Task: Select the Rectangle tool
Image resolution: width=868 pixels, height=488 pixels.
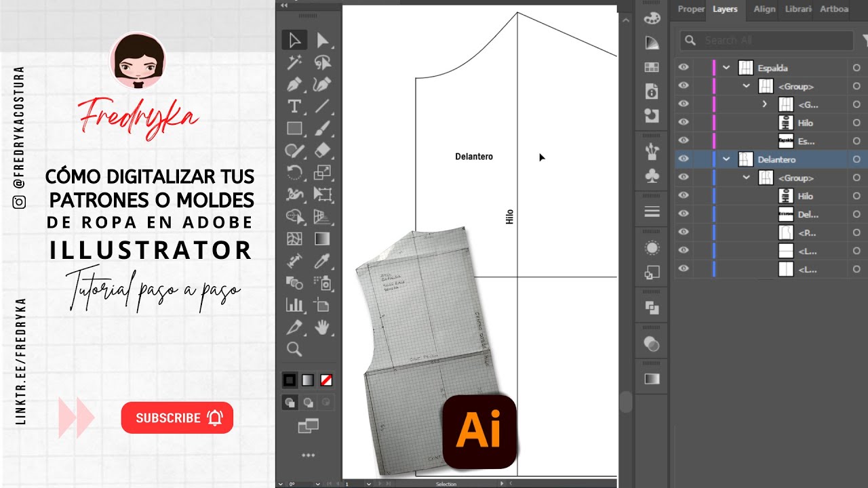Action: 294,128
